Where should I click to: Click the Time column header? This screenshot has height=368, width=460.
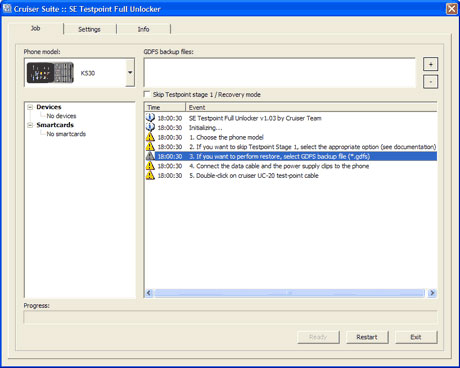pyautogui.click(x=165, y=107)
